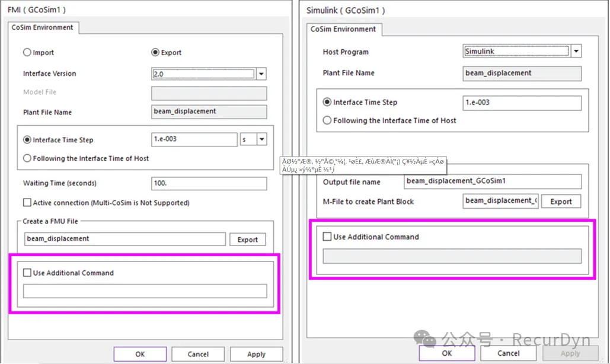Click Apply in the FMI dialog
This screenshot has height=364, width=610.
click(256, 354)
